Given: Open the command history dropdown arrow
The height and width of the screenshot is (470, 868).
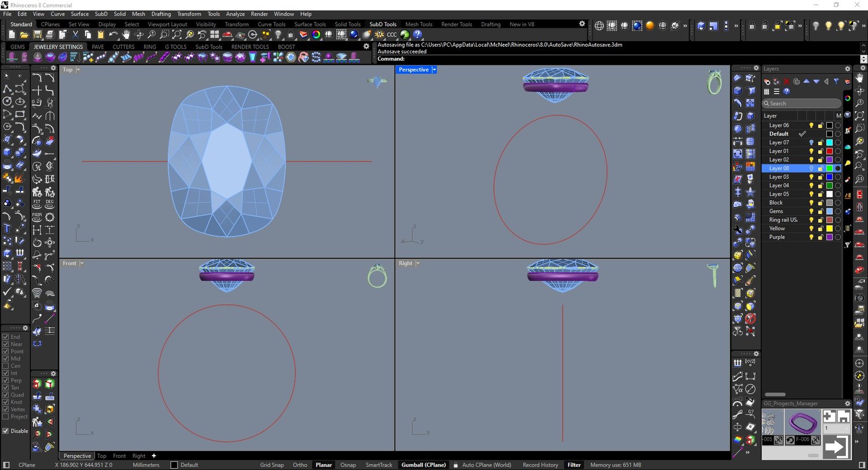Looking at the screenshot, I should coord(863,59).
